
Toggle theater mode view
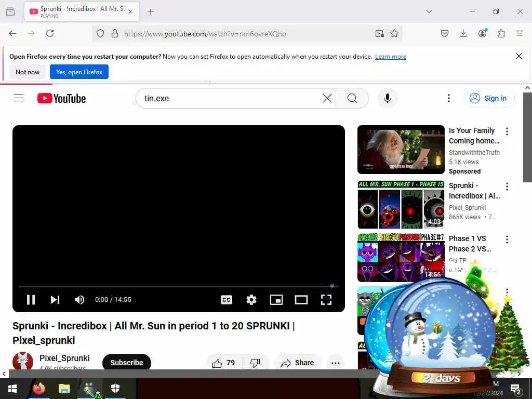coord(301,300)
